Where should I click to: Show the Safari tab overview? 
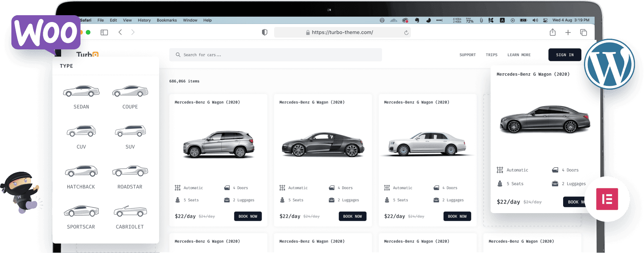pos(584,33)
